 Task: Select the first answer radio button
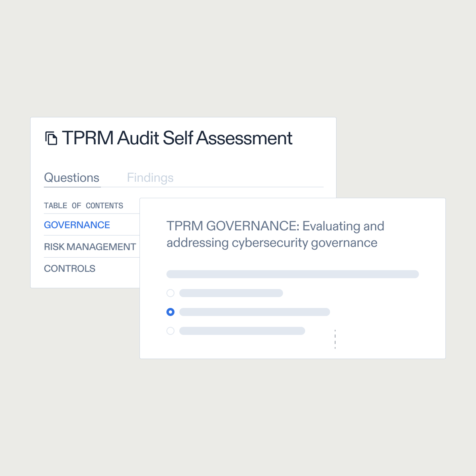pyautogui.click(x=170, y=293)
